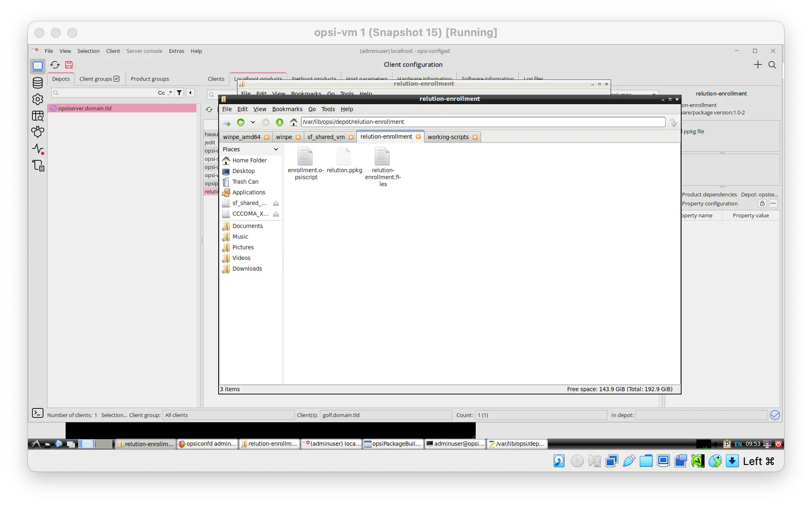This screenshot has height=506, width=812.
Task: Open the terminal icon at bottom left
Action: [38, 413]
